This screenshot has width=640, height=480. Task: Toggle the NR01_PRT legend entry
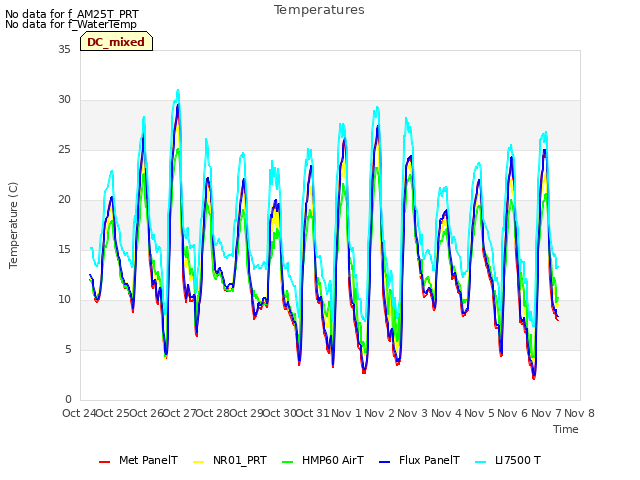coord(230,460)
